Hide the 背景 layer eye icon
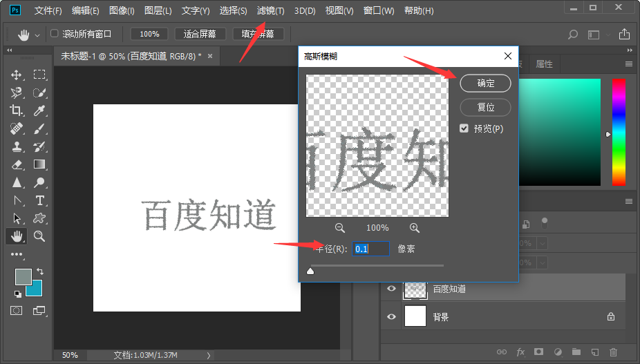 [391, 316]
